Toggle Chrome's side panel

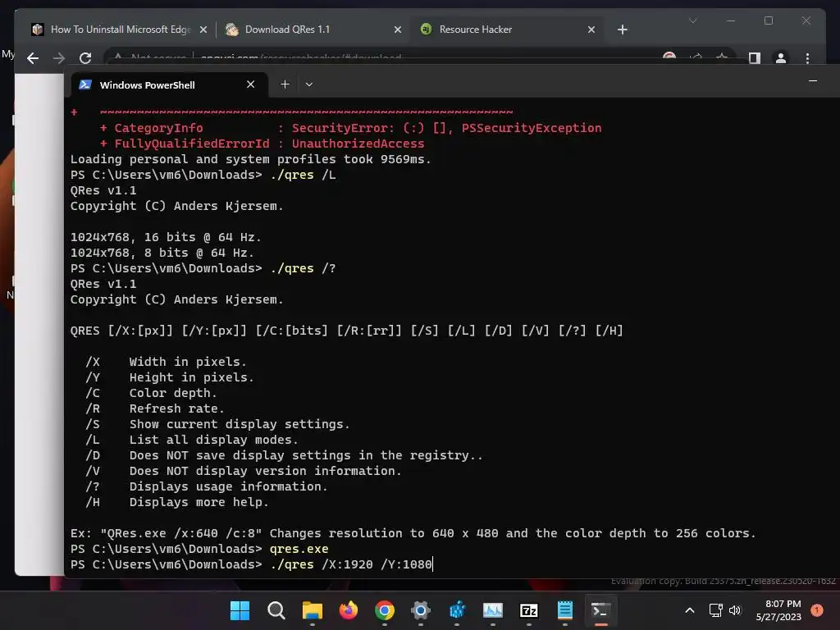tap(755, 58)
